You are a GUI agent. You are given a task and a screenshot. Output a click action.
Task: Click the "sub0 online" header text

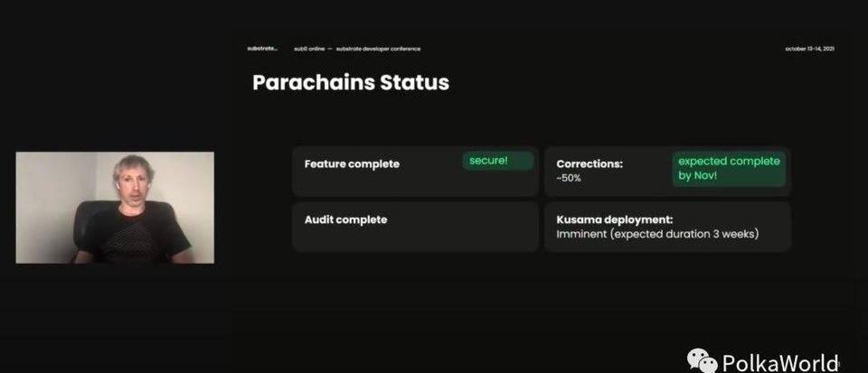[309, 49]
